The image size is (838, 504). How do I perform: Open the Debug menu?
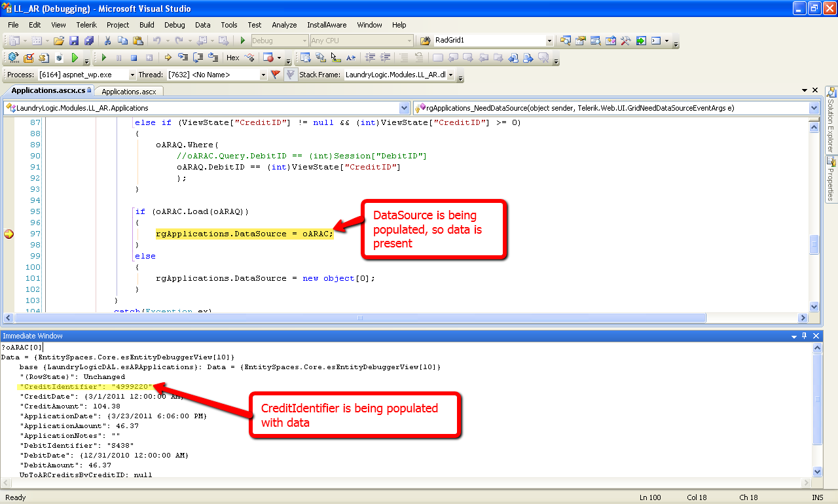pyautogui.click(x=174, y=25)
